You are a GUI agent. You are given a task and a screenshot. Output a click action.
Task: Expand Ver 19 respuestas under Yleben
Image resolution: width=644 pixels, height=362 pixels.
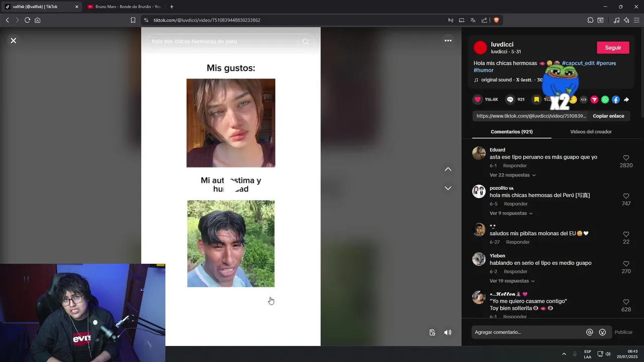pyautogui.click(x=512, y=281)
